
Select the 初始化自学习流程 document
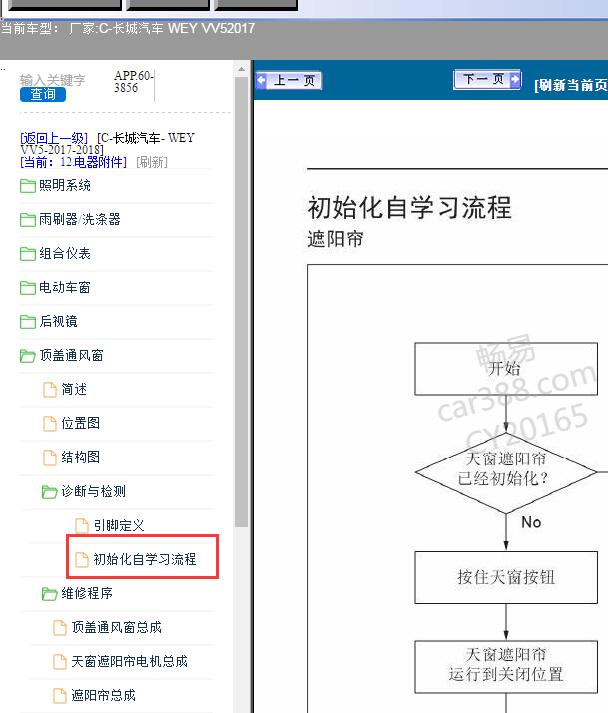[x=145, y=559]
